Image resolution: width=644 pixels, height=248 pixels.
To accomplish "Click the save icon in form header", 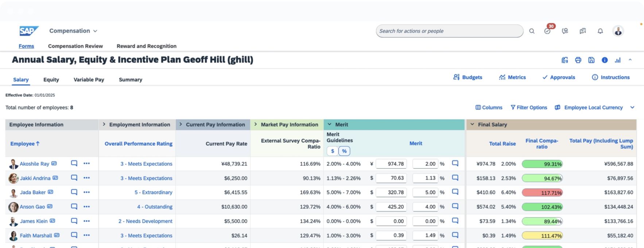I will coord(591,60).
